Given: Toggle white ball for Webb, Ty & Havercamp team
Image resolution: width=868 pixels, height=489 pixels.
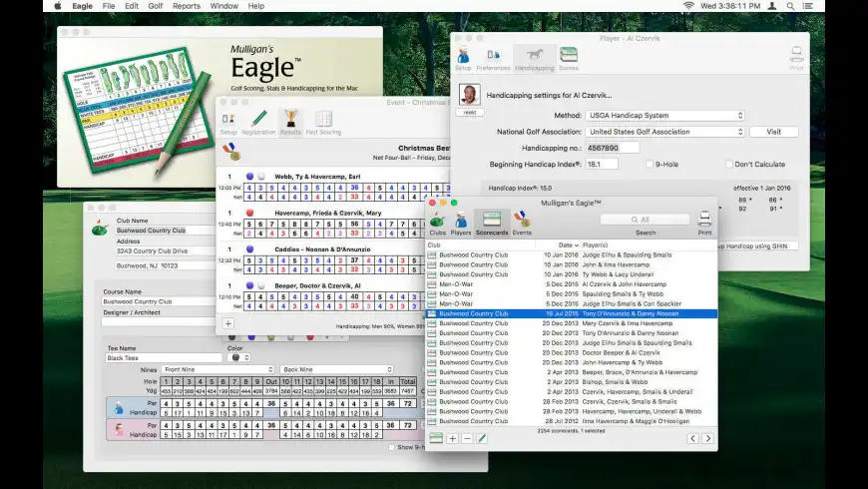Looking at the screenshot, I should [261, 176].
